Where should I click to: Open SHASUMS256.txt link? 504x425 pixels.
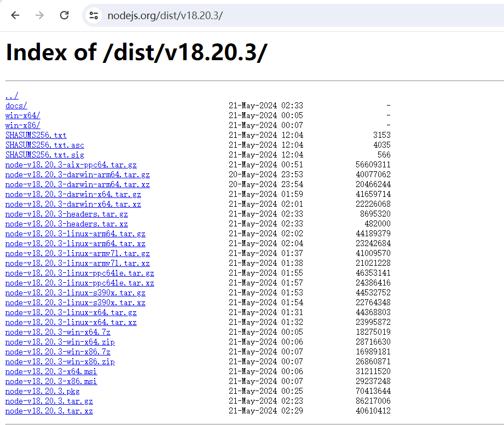tap(36, 135)
